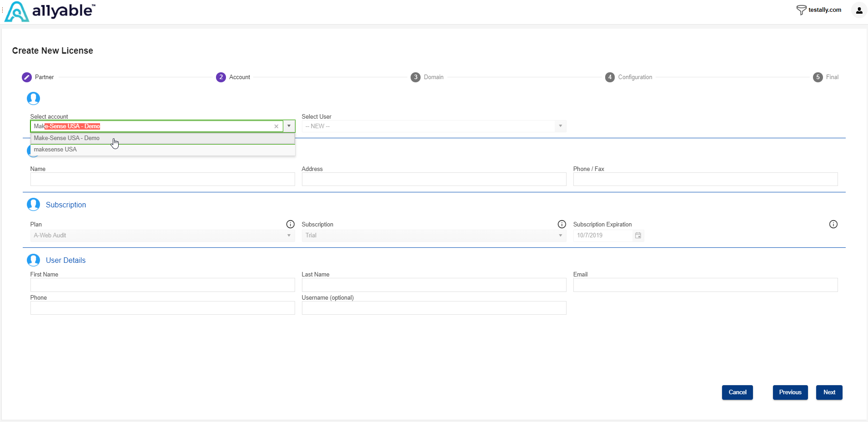Click the Subscription section avatar icon
The image size is (868, 422).
pos(33,205)
